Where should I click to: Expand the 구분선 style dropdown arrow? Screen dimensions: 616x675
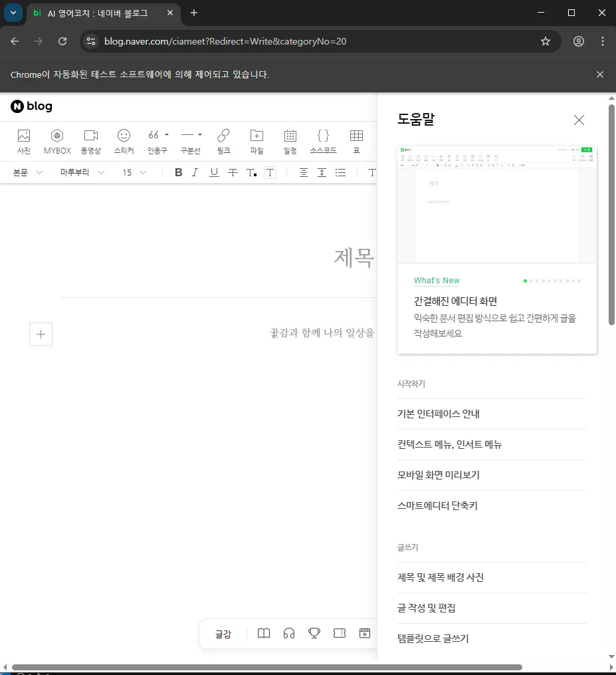click(200, 135)
